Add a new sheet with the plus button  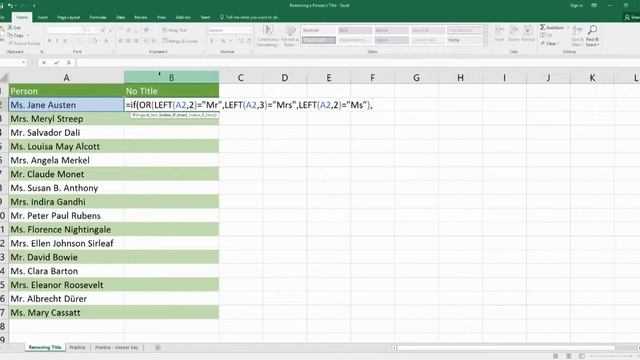pos(158,347)
